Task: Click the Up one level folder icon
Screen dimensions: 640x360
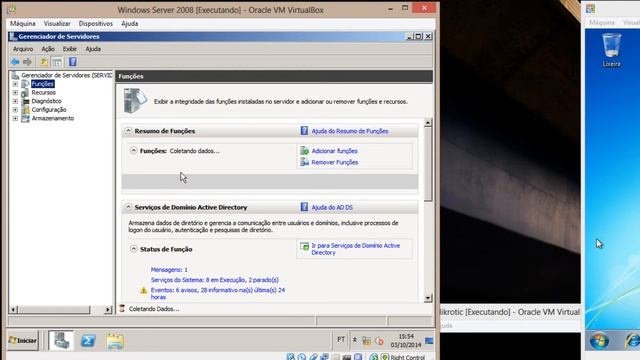Action: (44, 62)
